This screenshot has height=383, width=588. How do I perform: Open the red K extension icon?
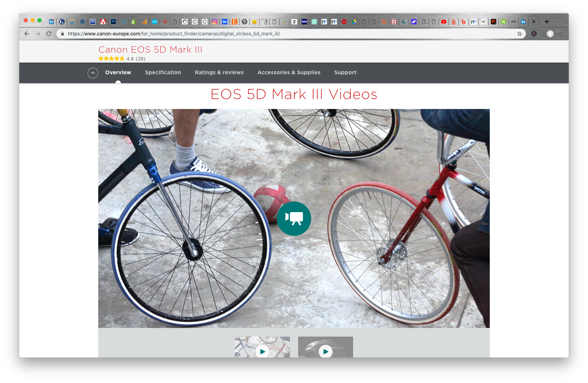point(534,34)
